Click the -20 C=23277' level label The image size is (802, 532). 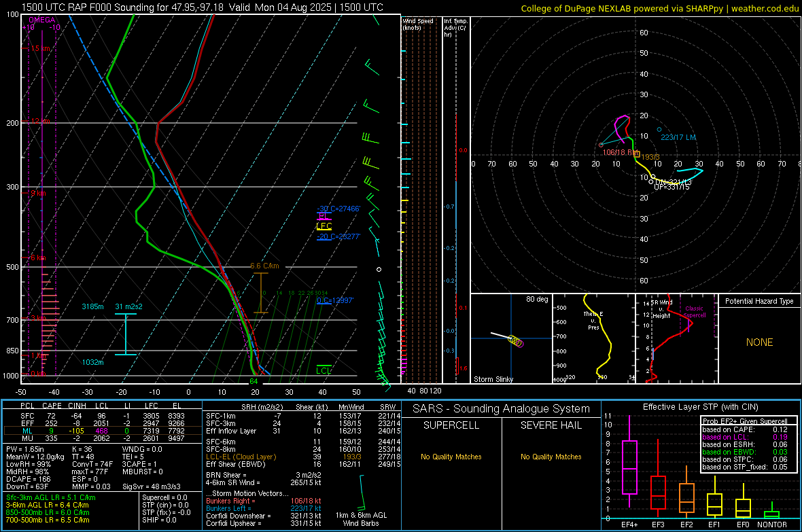(338, 237)
